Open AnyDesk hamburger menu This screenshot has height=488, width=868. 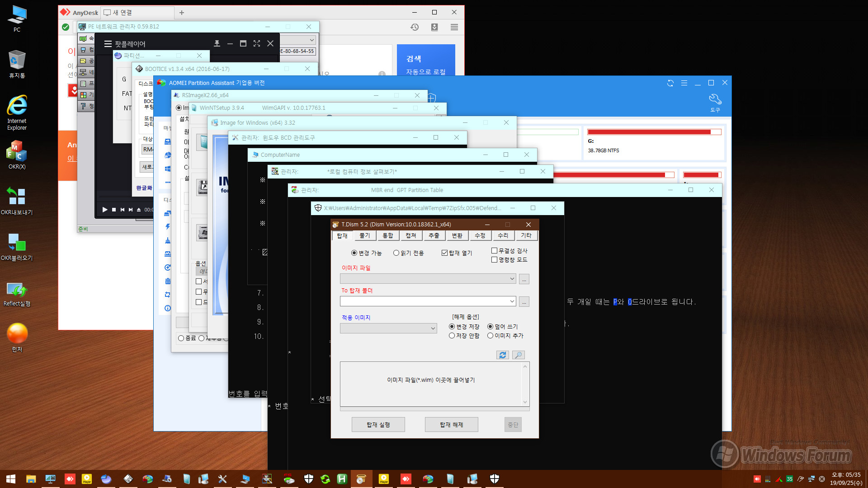point(454,27)
